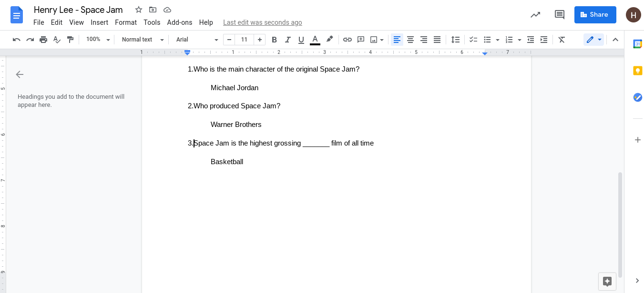Open the activity dashboard trend icon

point(535,15)
